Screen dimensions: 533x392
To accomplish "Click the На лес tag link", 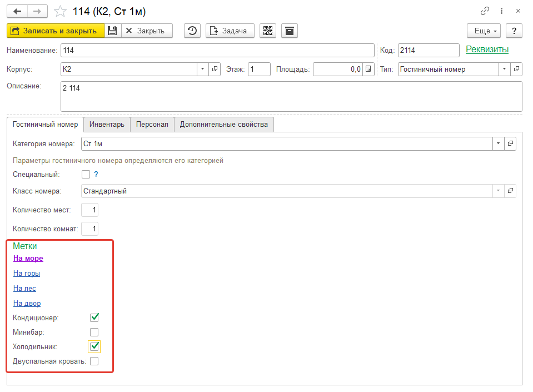I will [24, 289].
